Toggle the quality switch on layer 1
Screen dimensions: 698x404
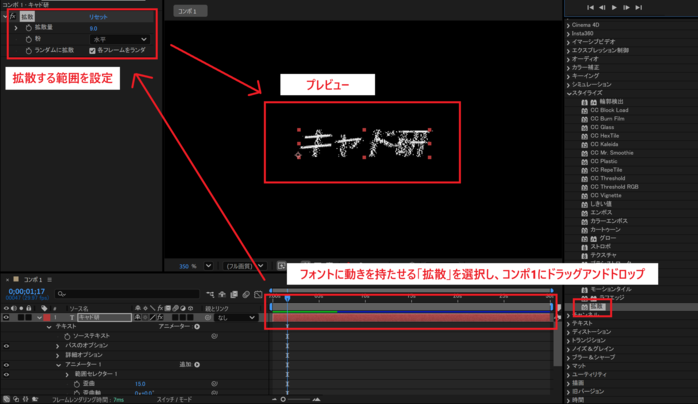click(x=153, y=318)
